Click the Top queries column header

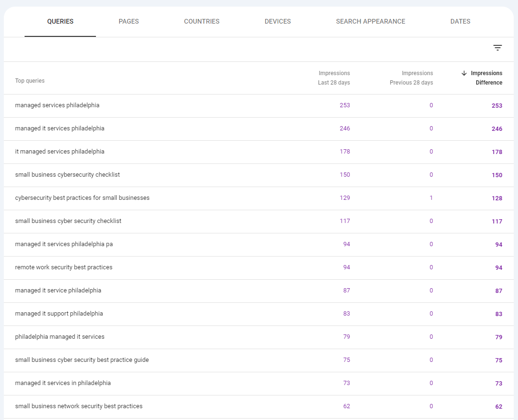[x=30, y=81]
